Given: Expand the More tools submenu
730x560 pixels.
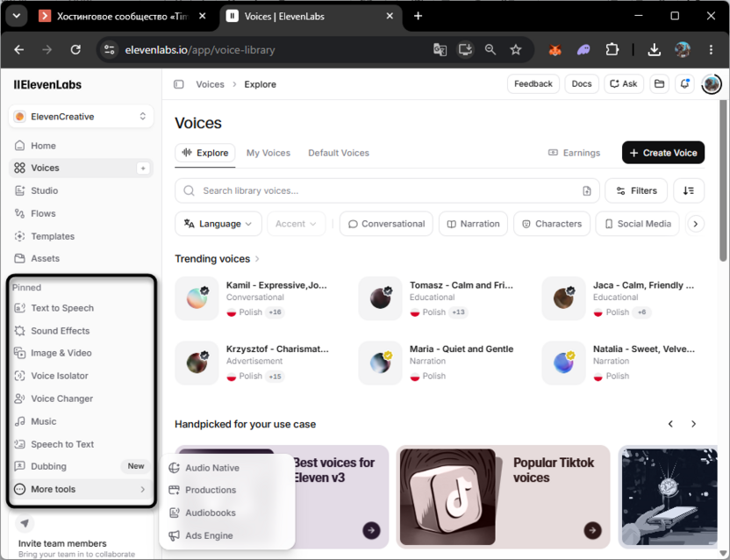Looking at the screenshot, I should (81, 489).
